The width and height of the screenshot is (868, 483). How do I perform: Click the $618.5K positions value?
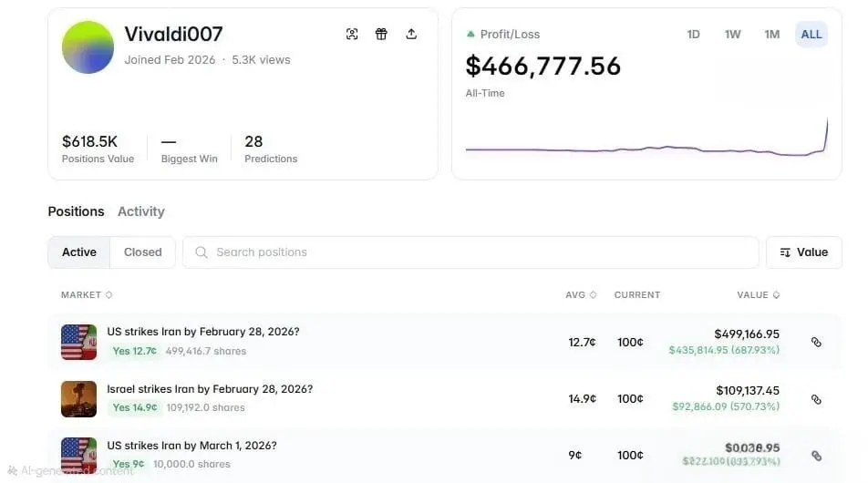[89, 141]
